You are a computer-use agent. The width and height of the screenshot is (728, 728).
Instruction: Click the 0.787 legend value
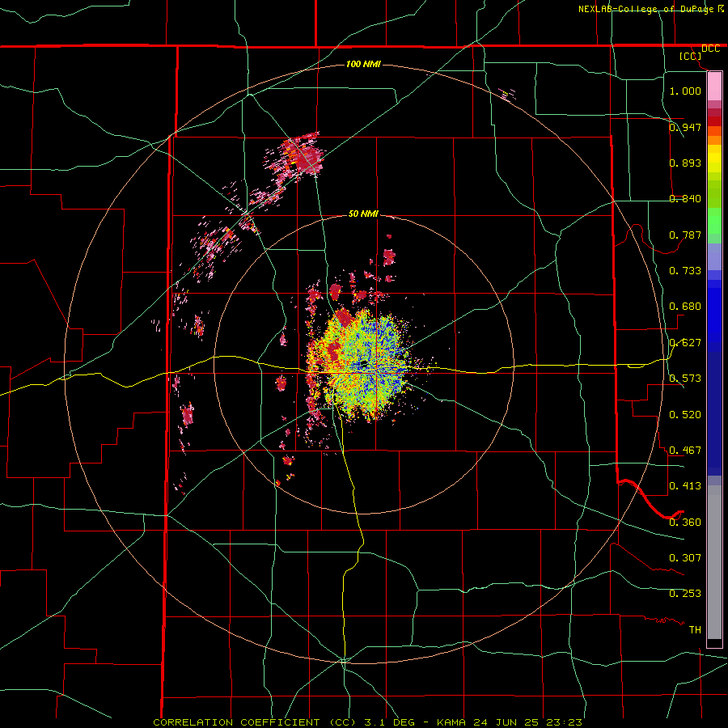click(685, 235)
